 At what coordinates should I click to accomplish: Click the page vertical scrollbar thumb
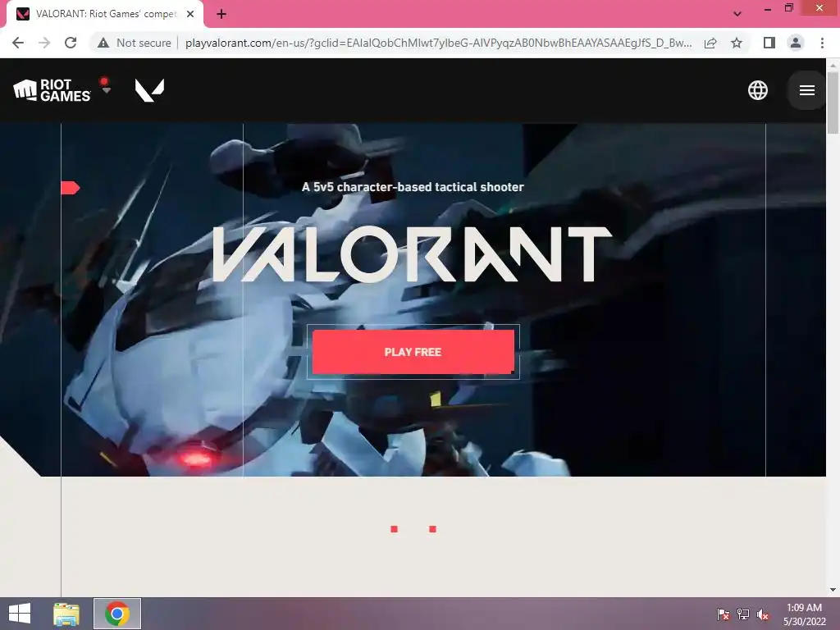(833, 103)
